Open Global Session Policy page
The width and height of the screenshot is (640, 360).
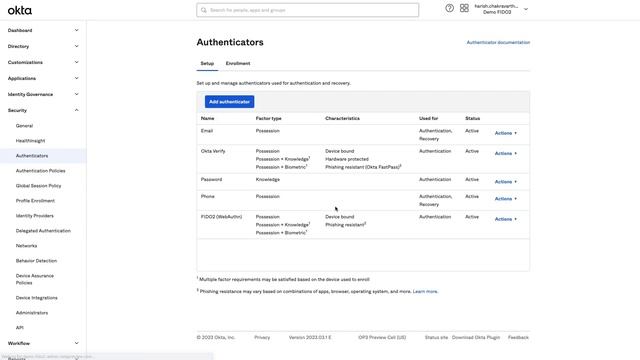click(38, 186)
